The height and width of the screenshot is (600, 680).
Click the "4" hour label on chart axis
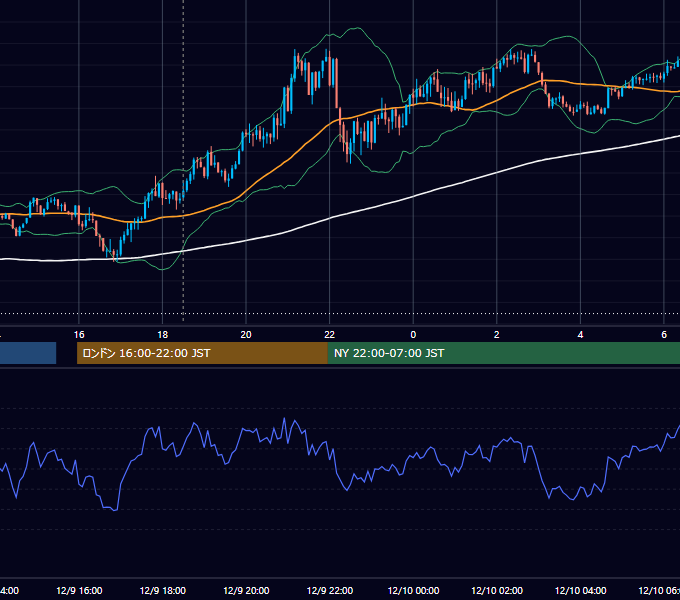click(580, 335)
